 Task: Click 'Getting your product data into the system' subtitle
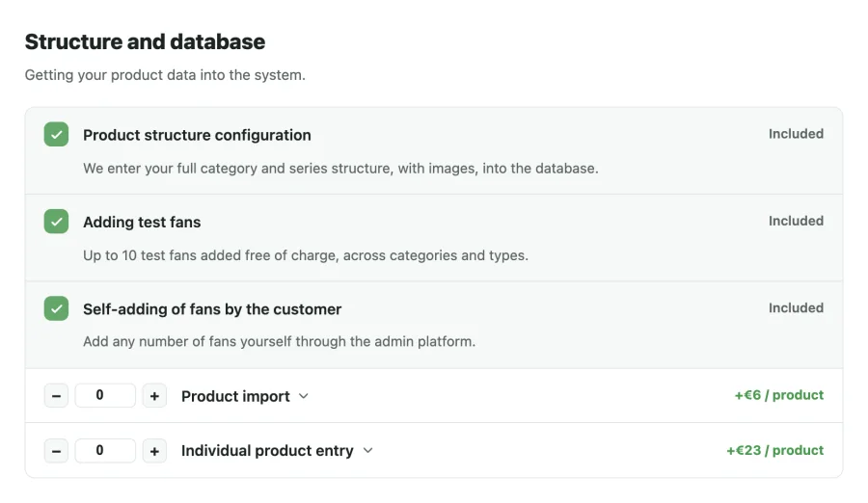tap(165, 75)
